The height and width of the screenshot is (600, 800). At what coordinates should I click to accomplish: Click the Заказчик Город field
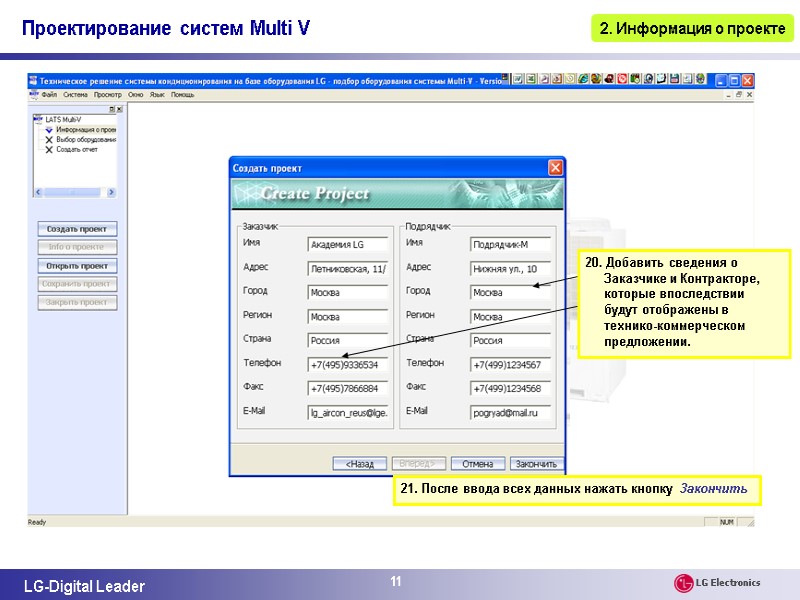point(348,292)
